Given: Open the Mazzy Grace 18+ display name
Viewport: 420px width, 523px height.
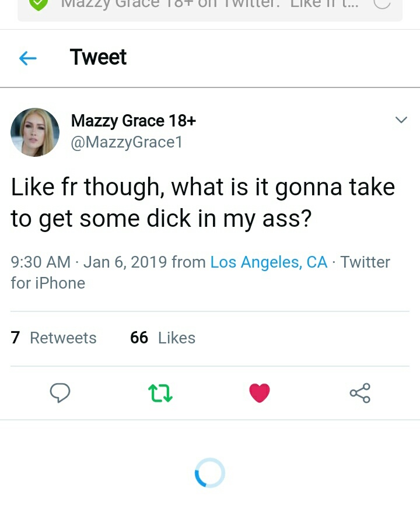Looking at the screenshot, I should point(133,121).
